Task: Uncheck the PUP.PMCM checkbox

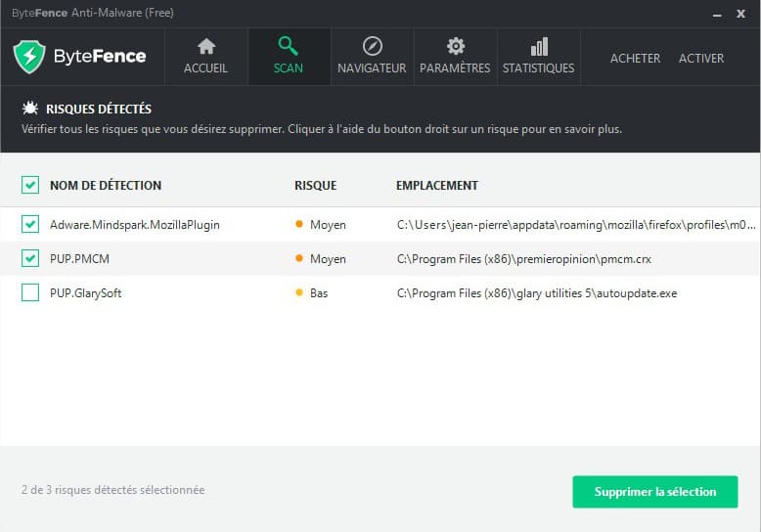Action: pos(30,258)
